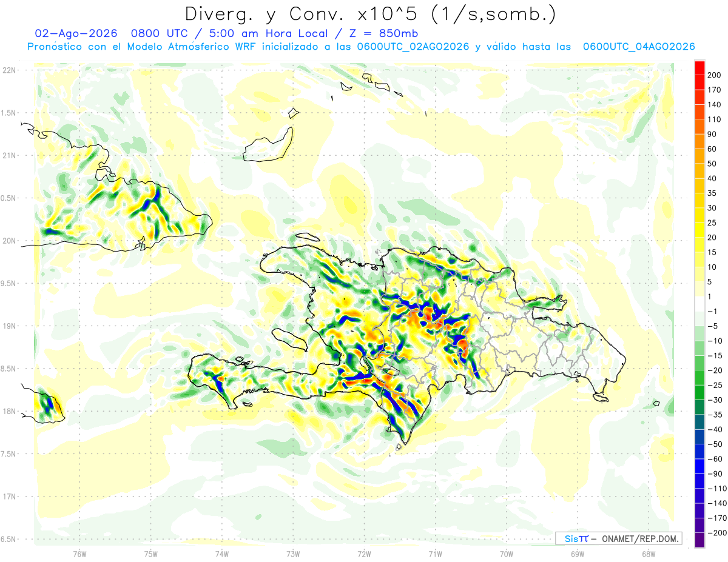Click the '74W' longitude label
728x562 pixels.
pos(222,554)
